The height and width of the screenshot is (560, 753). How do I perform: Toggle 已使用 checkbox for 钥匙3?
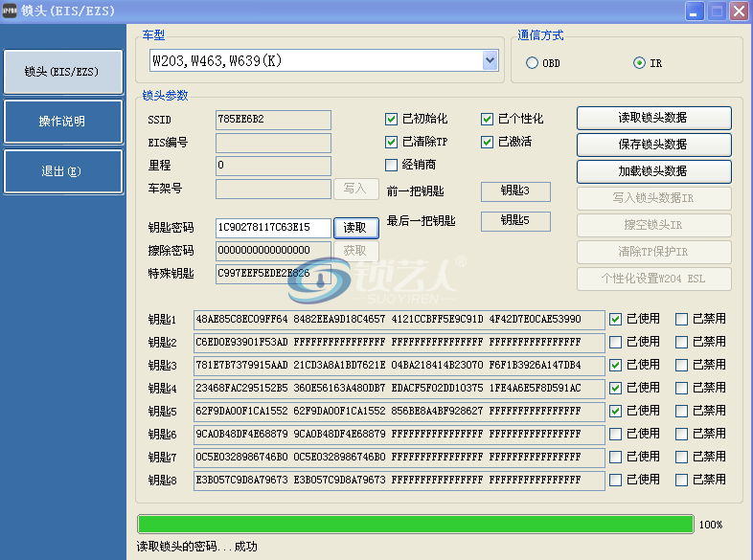[615, 365]
